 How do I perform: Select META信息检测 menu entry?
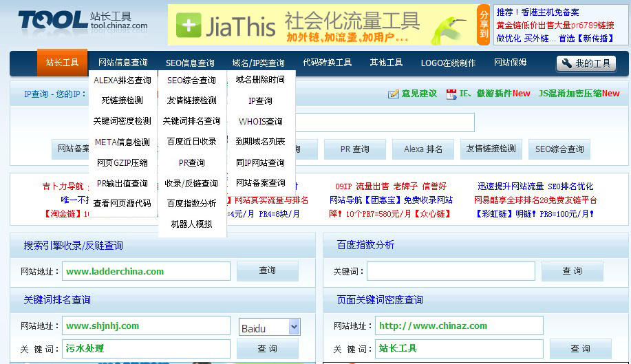point(122,142)
